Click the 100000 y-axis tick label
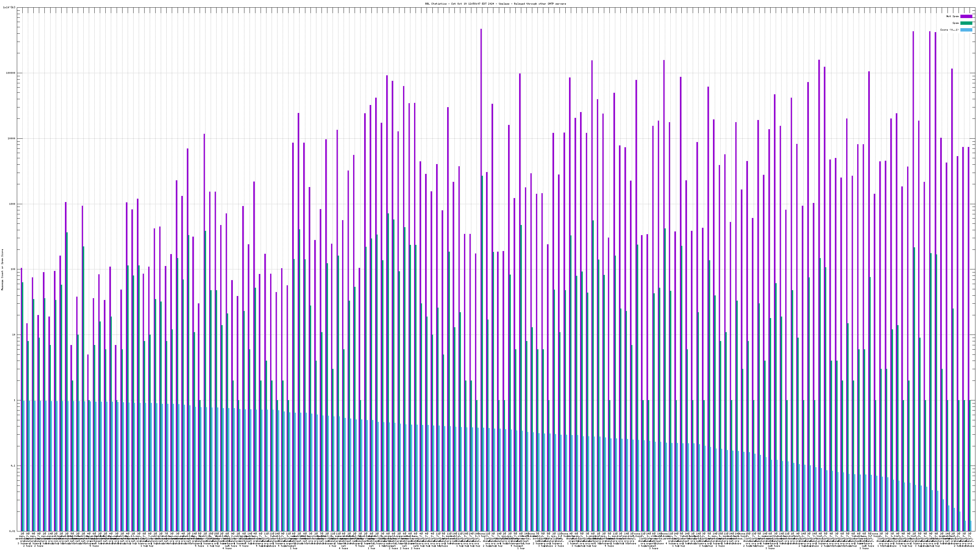980x551 pixels. tap(11, 73)
